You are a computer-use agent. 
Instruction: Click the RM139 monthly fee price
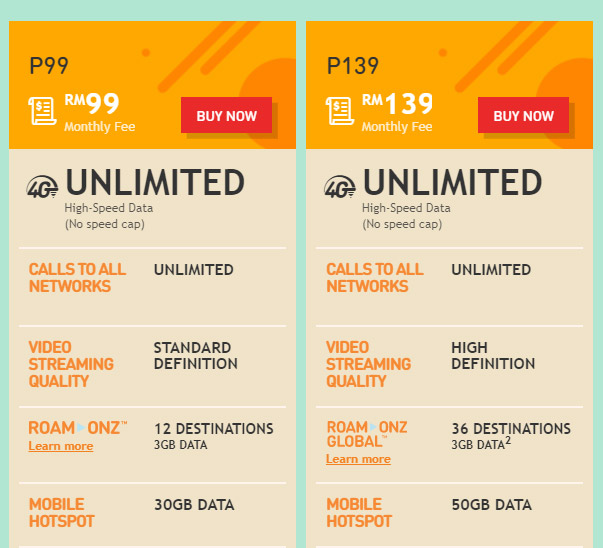click(398, 105)
